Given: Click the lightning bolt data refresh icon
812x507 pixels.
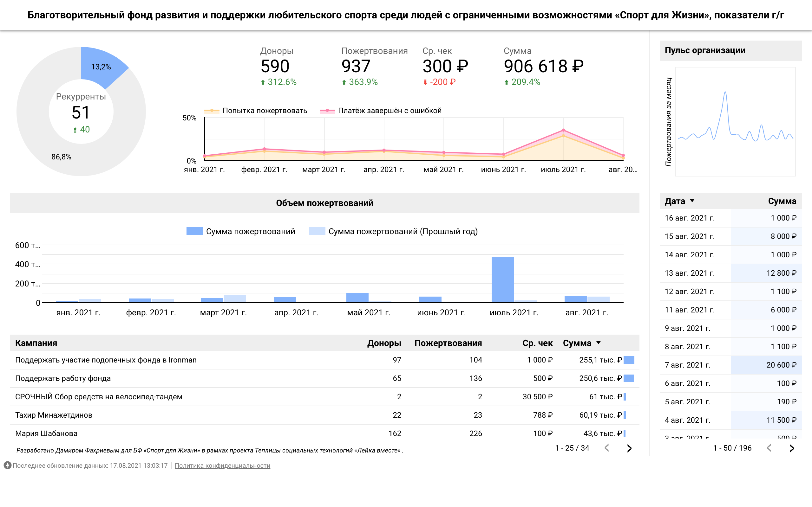Looking at the screenshot, I should click(7, 465).
